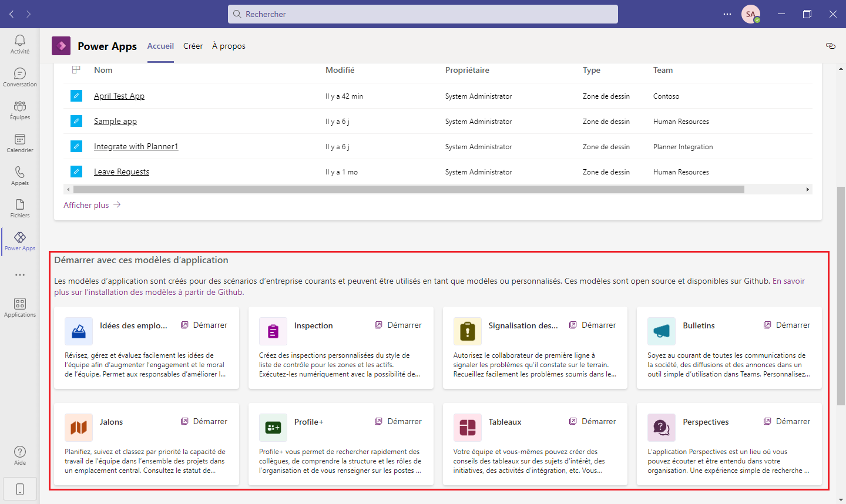
Task: Click the back navigation arrow
Action: pyautogui.click(x=11, y=14)
